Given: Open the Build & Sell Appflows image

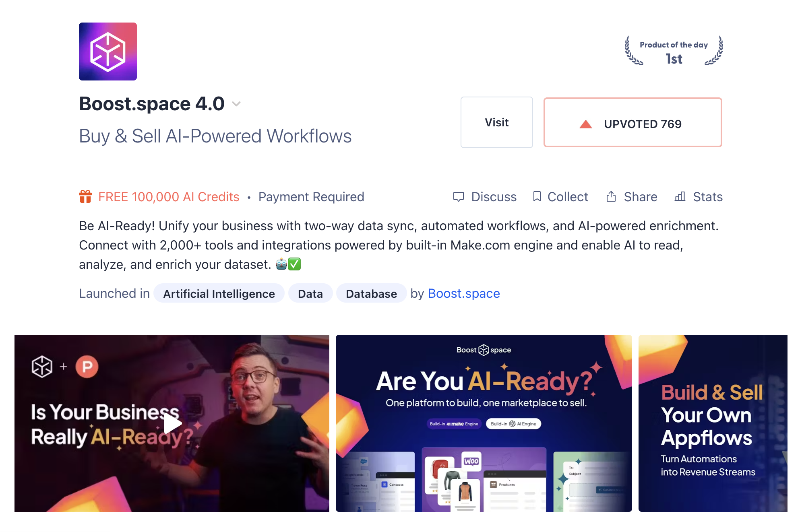Looking at the screenshot, I should click(713, 423).
